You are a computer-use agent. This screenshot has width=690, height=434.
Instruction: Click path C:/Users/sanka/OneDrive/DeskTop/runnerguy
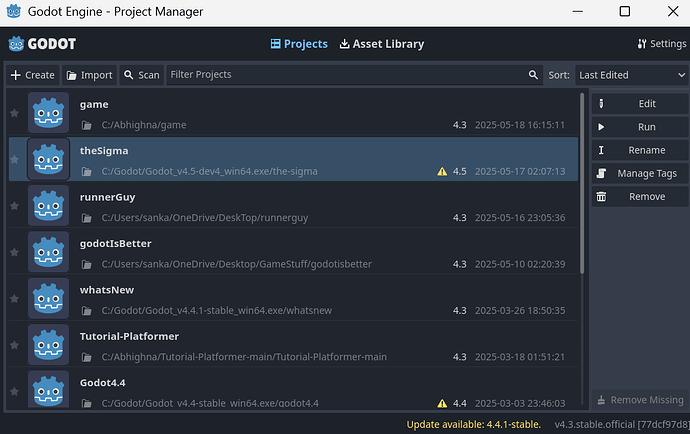(205, 218)
